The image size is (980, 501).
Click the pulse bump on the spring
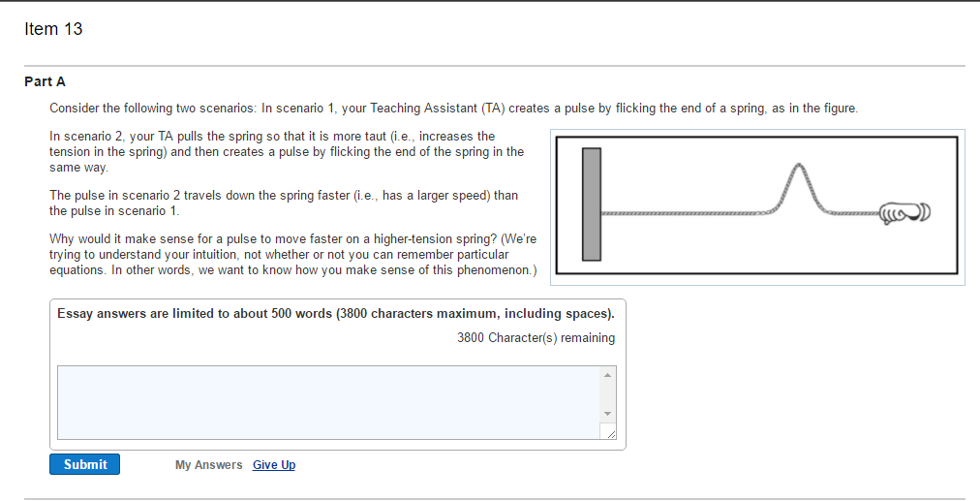click(x=799, y=188)
